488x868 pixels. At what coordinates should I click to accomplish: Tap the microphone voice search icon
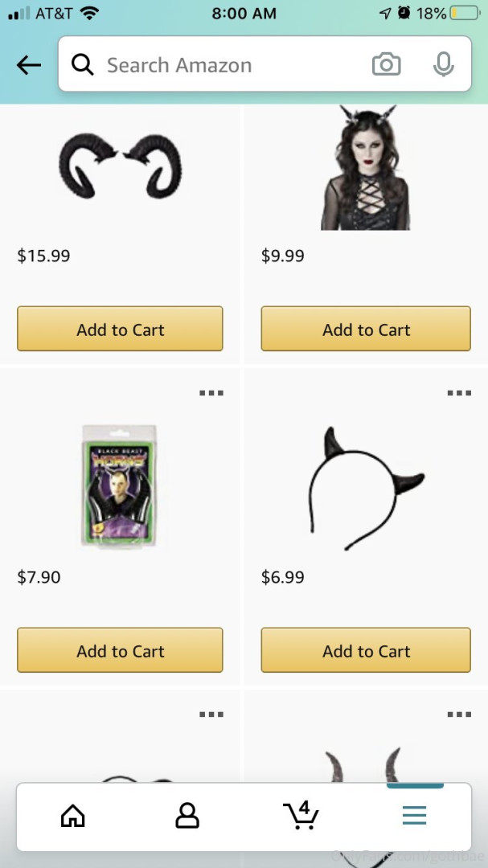pyautogui.click(x=443, y=65)
